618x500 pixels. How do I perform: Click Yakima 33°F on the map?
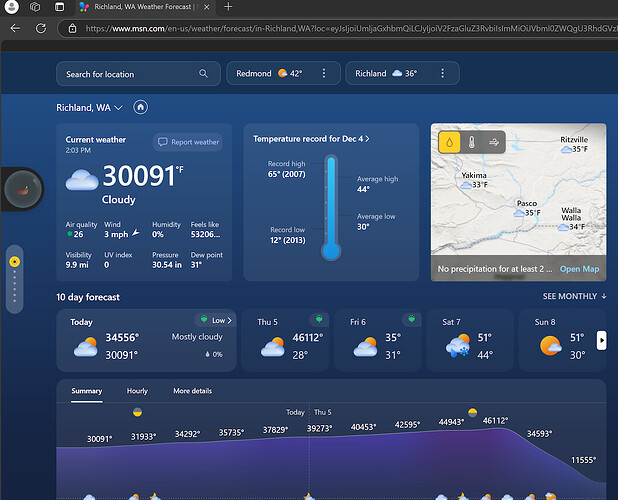pyautogui.click(x=475, y=180)
